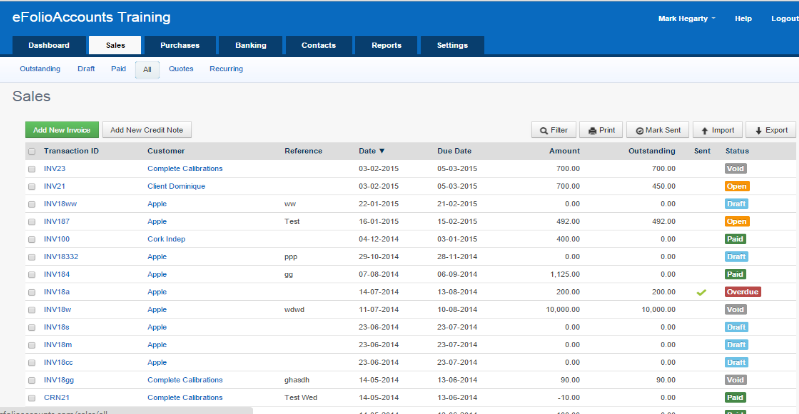Show Draft invoices sub-tab

pyautogui.click(x=86, y=69)
